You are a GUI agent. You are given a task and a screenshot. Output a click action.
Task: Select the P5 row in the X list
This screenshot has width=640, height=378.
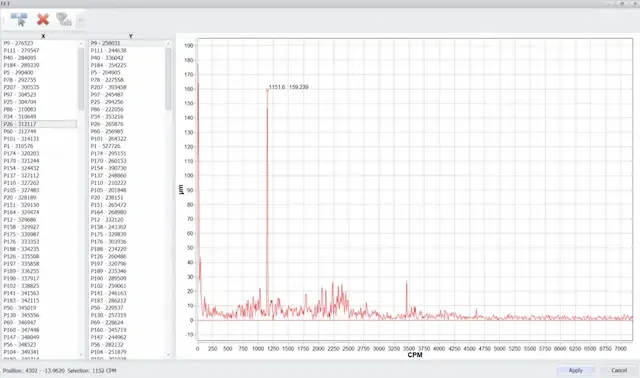[40, 72]
